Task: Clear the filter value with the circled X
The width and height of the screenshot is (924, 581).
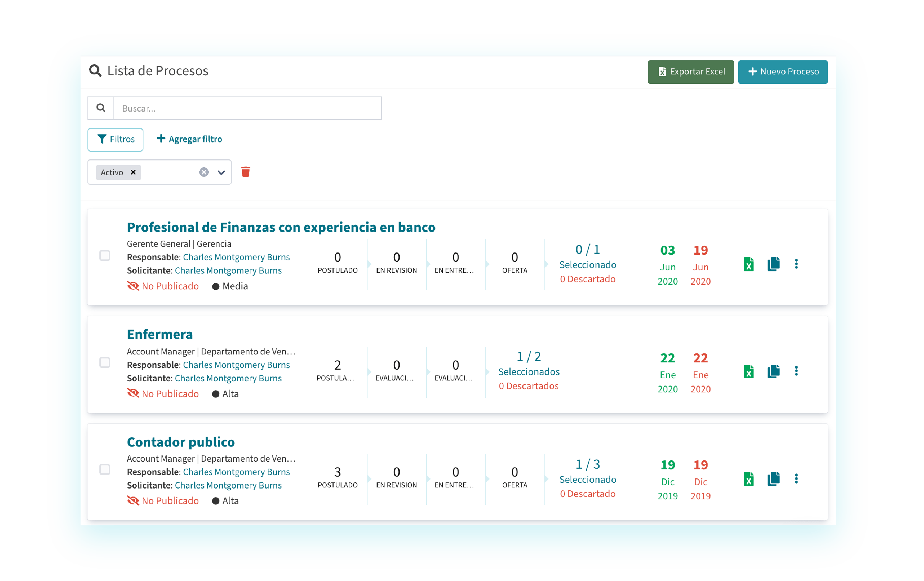Action: pyautogui.click(x=204, y=172)
